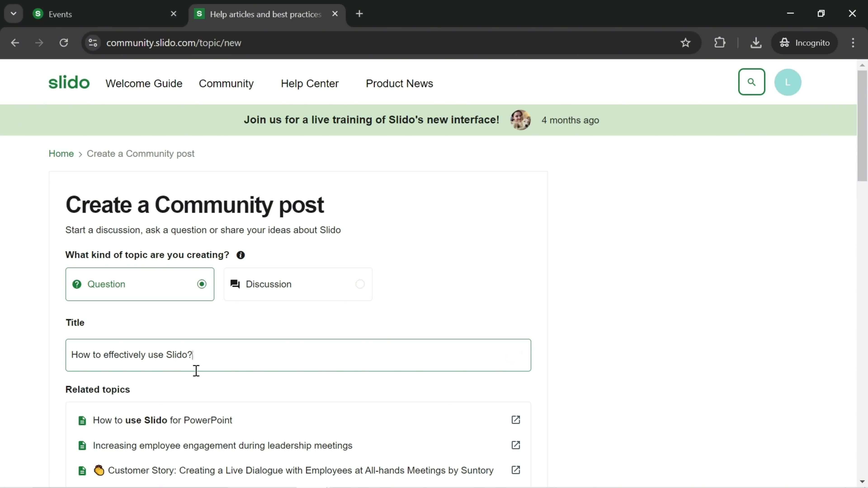The image size is (868, 488).
Task: Go back to previous page
Action: pyautogui.click(x=15, y=43)
